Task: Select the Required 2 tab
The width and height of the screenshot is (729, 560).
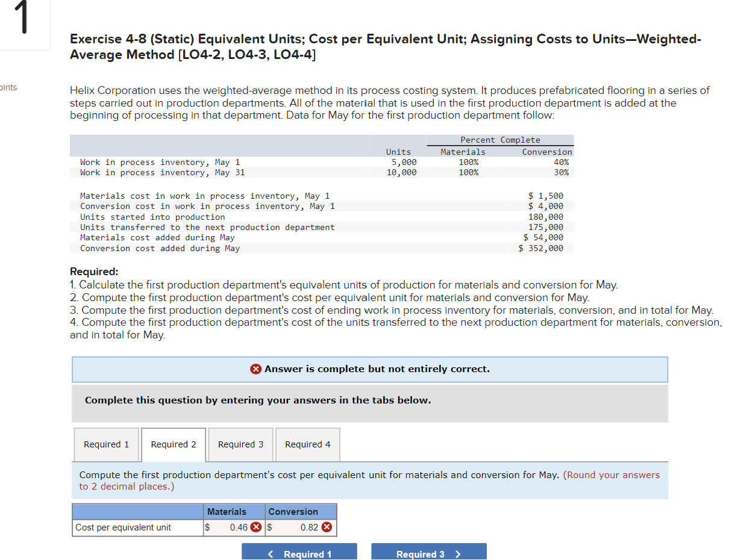Action: [173, 444]
